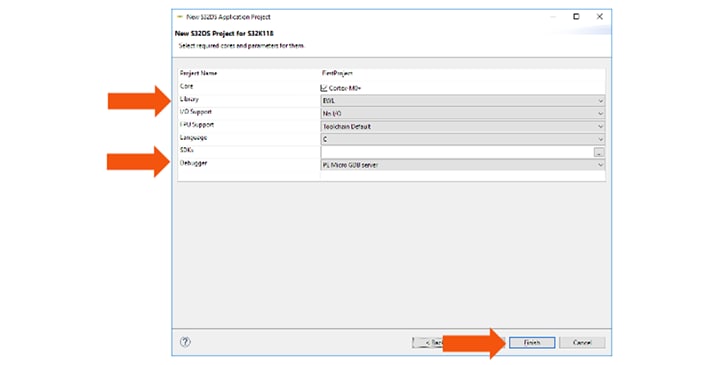This screenshot has width=720, height=365.
Task: Click the Debugger label
Action: (193, 163)
